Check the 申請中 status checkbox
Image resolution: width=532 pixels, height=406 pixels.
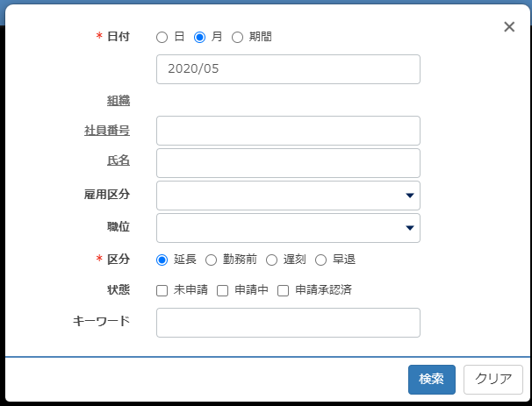point(222,290)
